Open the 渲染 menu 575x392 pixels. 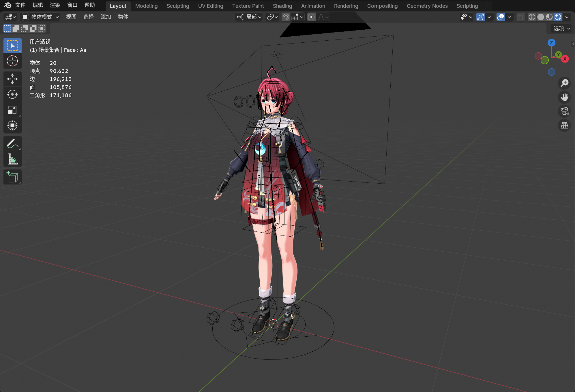point(55,5)
